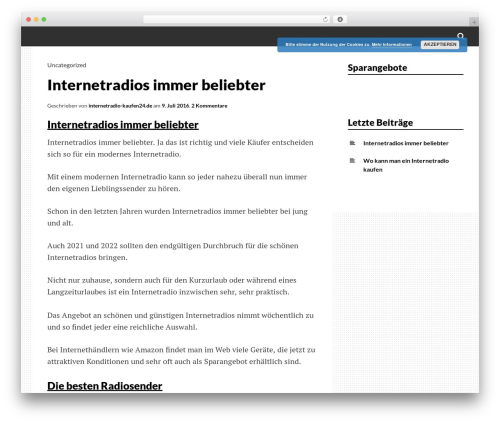Open sidebar post 'Internetradios immer beliebter'
500x423 pixels.
point(406,143)
